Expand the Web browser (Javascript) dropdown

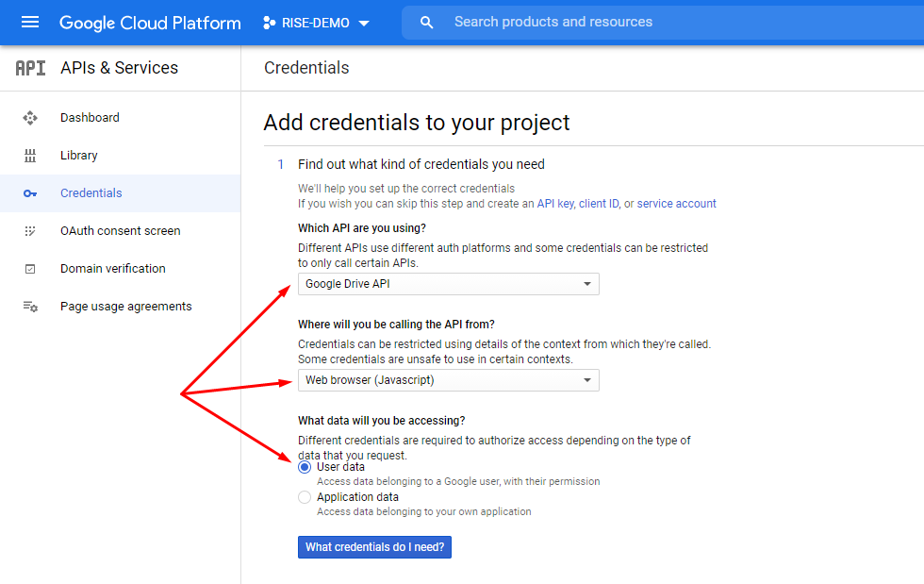tap(448, 380)
